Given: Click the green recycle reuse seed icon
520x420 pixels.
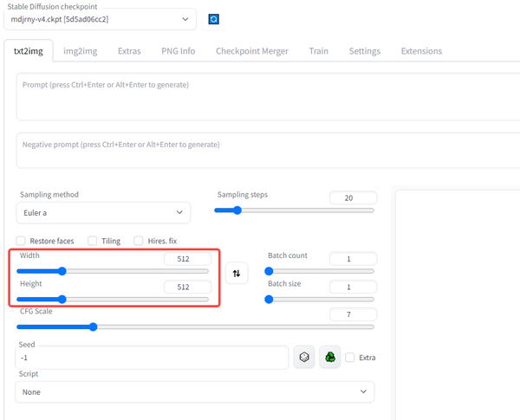Looking at the screenshot, I should pos(329,357).
